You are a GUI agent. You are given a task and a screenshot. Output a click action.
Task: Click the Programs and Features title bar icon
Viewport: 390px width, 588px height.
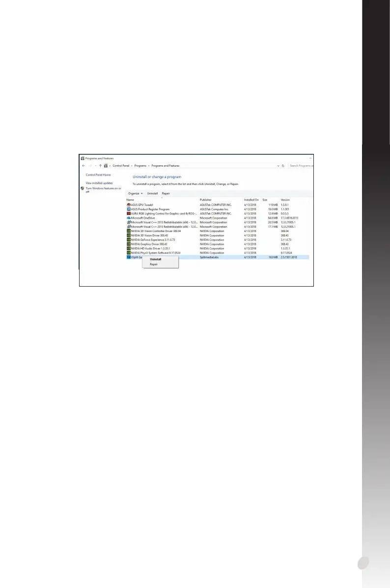[83, 158]
